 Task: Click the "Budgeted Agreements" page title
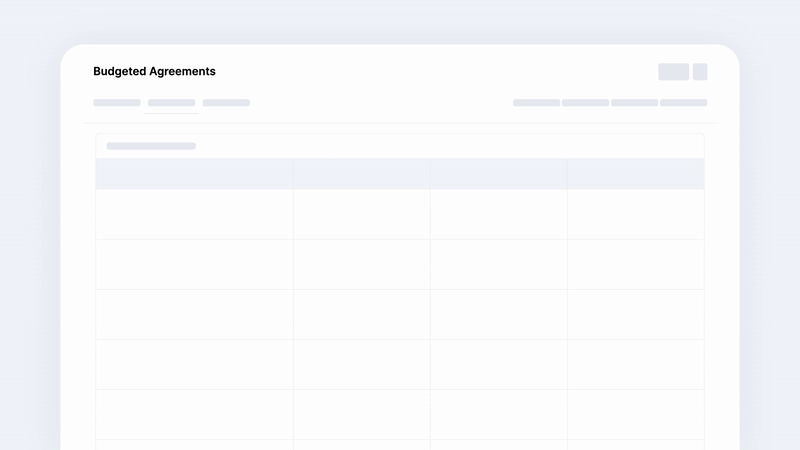[154, 71]
